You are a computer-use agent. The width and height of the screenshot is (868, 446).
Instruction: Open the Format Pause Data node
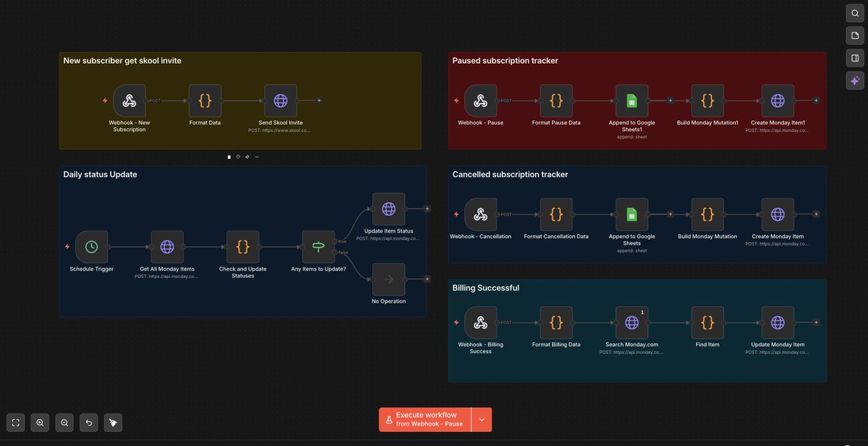556,101
